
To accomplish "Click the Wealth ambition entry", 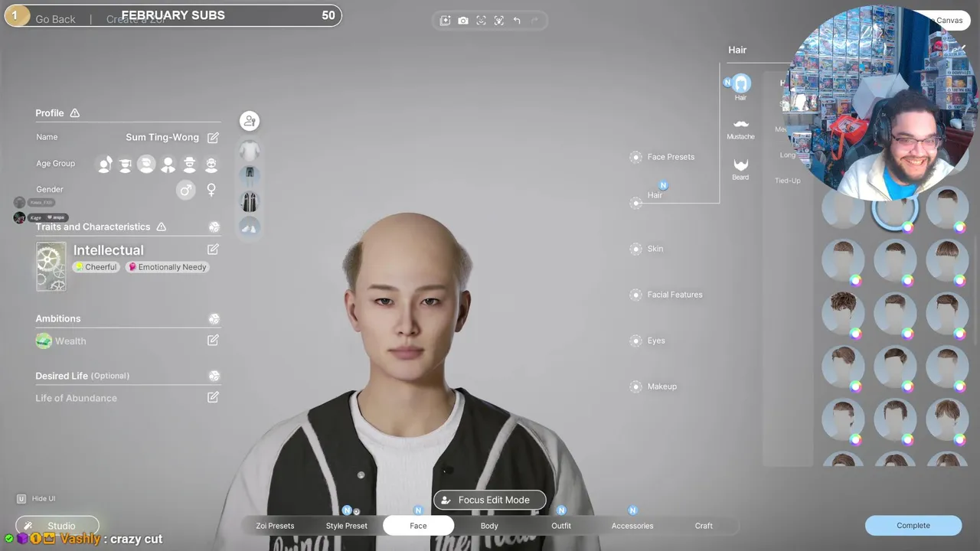I will click(x=61, y=341).
